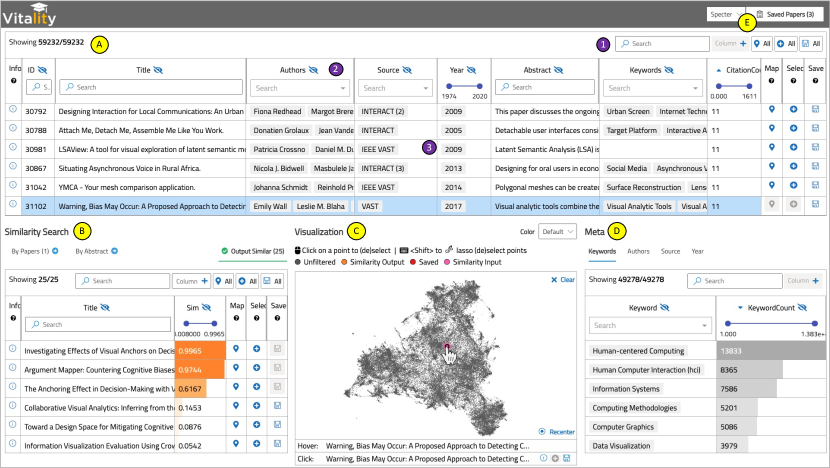Switch to the Source meta tab
This screenshot has height=468, width=830.
point(670,251)
